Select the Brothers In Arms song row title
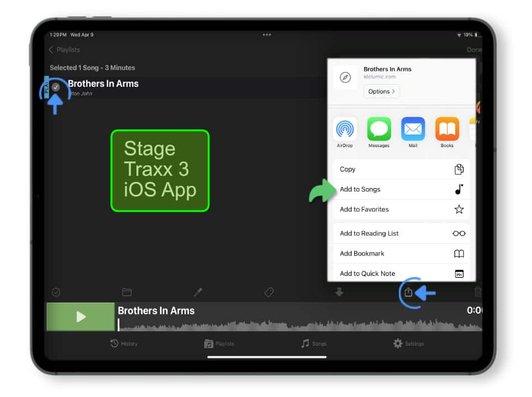The image size is (532, 397). pos(103,83)
